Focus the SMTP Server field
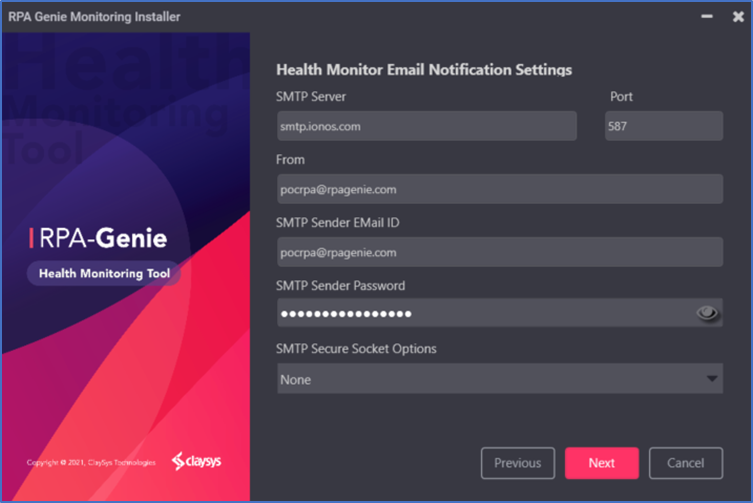This screenshot has height=503, width=753. coord(427,126)
